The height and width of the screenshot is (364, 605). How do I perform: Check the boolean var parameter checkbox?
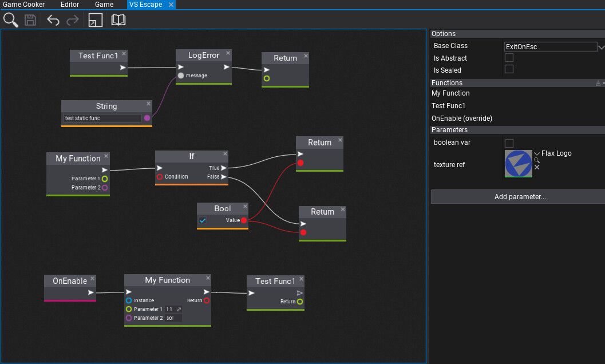click(x=509, y=143)
